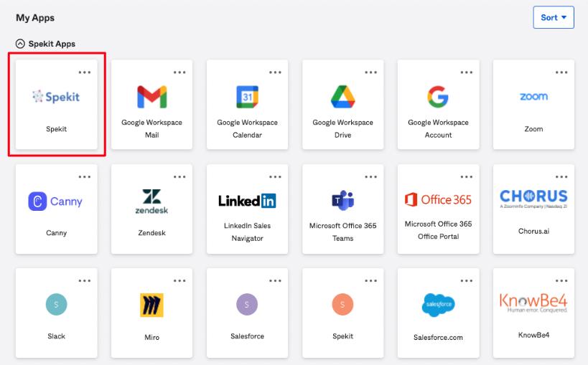Click the 'Google Workspace Calendar' label

247,128
